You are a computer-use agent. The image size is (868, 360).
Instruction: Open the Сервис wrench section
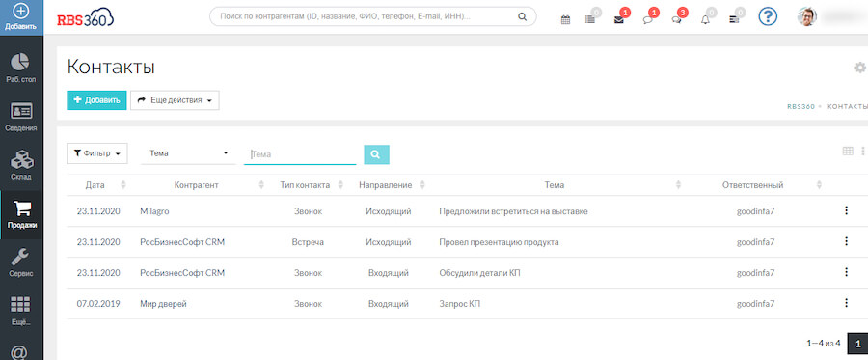point(21,262)
